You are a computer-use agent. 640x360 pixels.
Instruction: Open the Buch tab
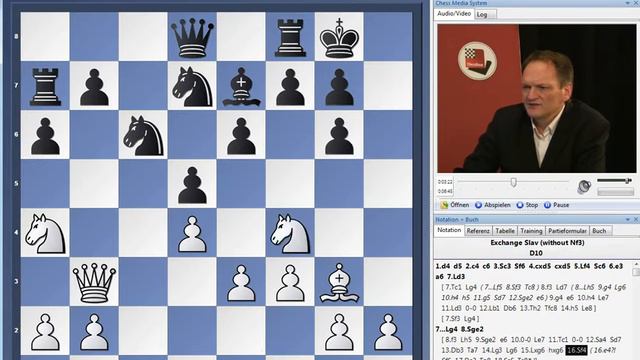[x=600, y=231]
